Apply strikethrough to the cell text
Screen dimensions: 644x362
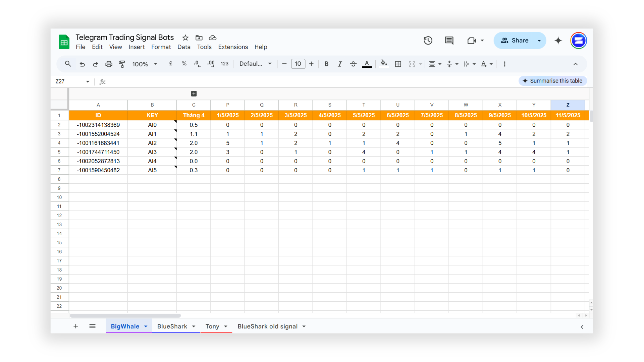click(353, 64)
